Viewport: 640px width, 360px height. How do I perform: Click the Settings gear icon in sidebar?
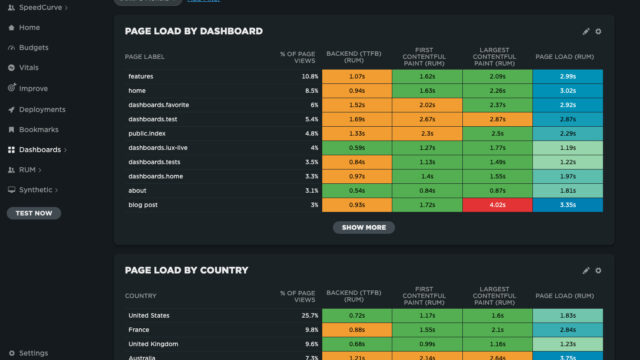pyautogui.click(x=11, y=353)
